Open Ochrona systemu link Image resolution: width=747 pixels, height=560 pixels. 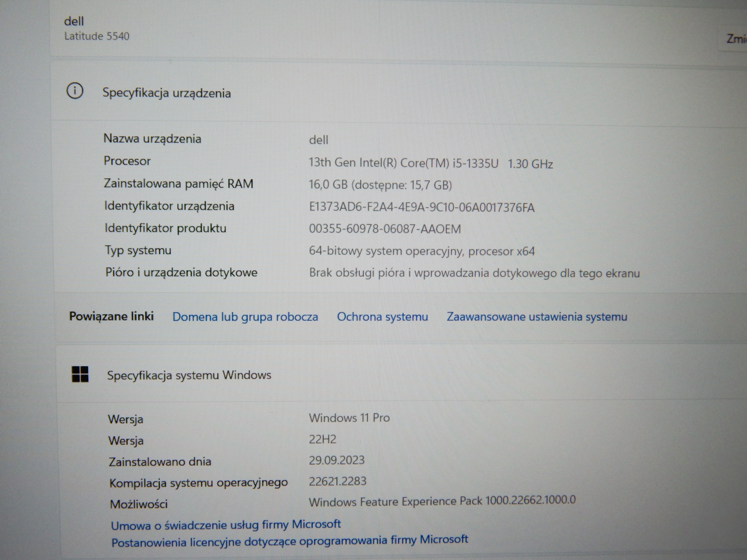(382, 317)
